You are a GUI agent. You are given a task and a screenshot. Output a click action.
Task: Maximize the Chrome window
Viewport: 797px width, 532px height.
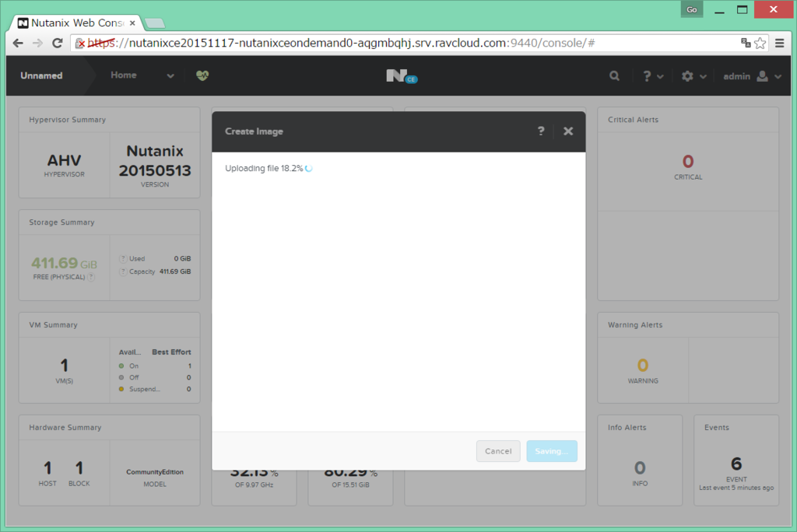(x=742, y=9)
